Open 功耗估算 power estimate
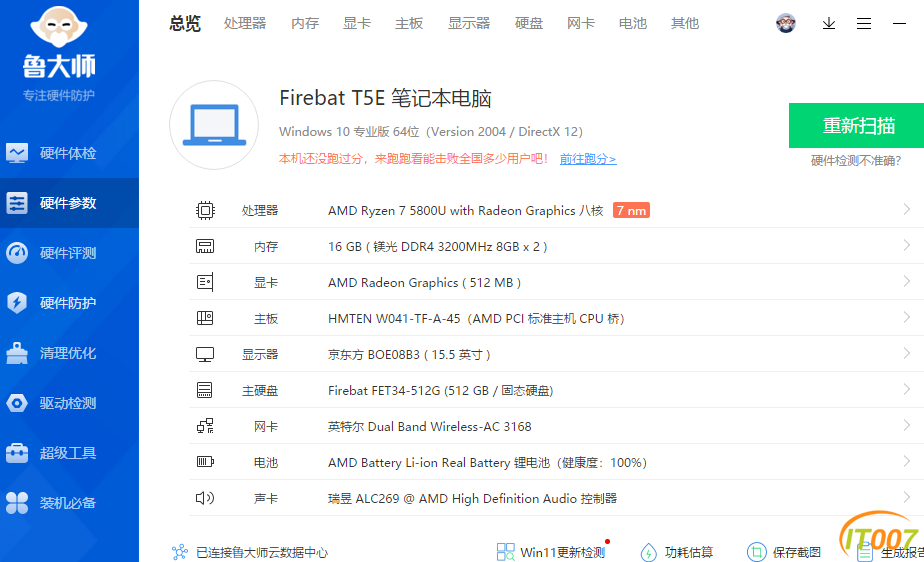The width and height of the screenshot is (924, 562). click(689, 553)
